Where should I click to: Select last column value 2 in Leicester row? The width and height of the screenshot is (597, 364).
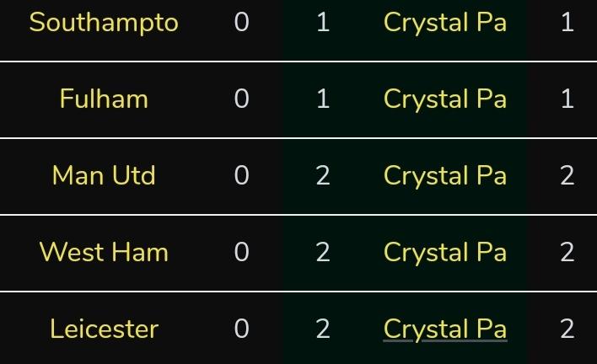click(x=567, y=329)
